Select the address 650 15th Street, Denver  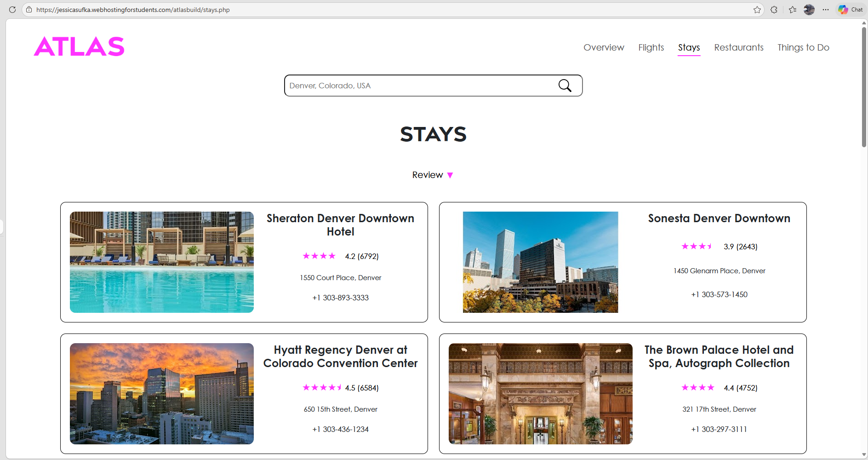341,409
